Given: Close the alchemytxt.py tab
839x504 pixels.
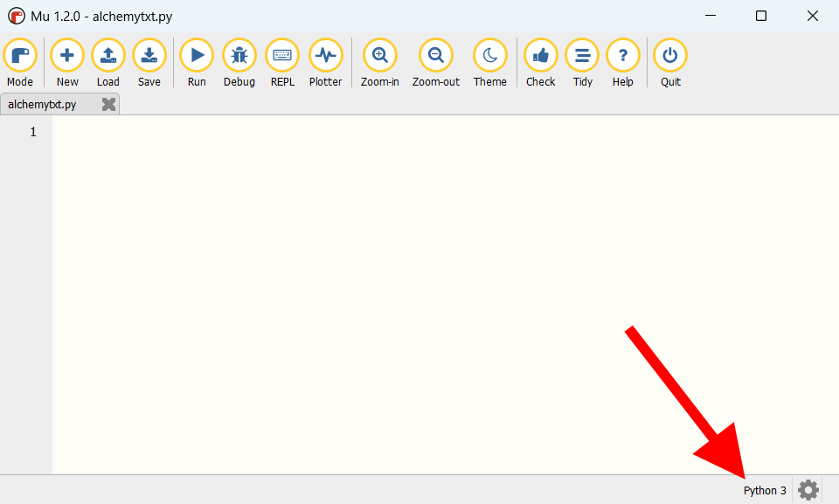Looking at the screenshot, I should (108, 104).
